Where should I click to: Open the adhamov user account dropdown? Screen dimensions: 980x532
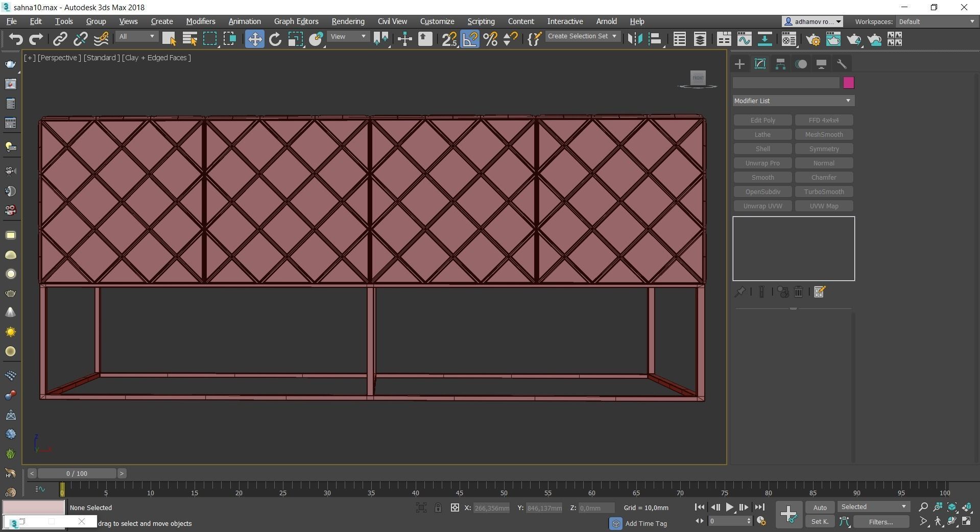[x=812, y=21]
